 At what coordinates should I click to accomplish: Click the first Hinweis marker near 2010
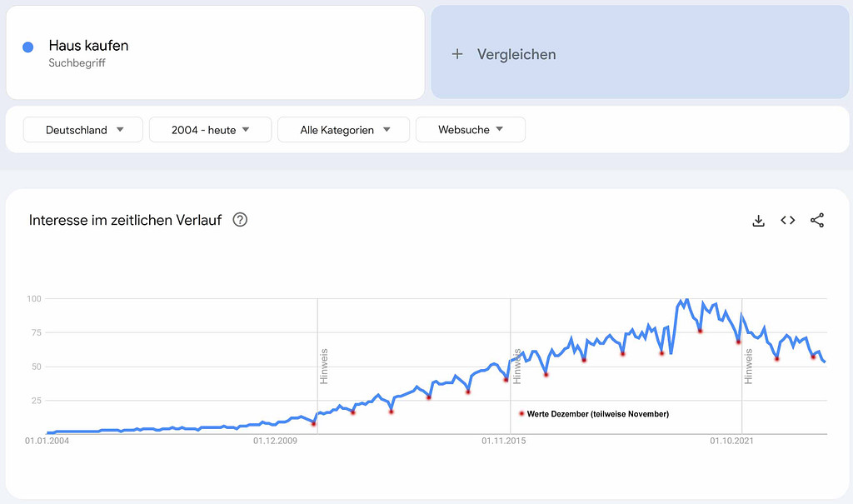click(x=324, y=366)
